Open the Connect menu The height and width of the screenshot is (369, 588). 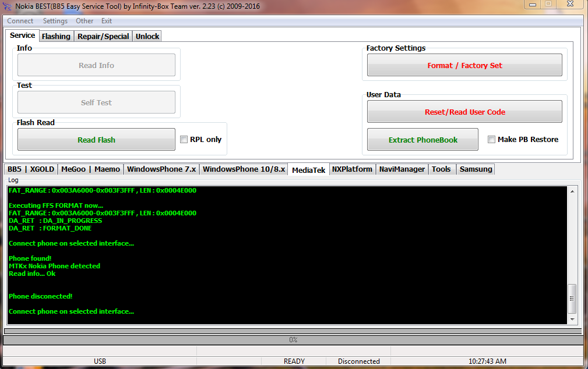(x=20, y=21)
